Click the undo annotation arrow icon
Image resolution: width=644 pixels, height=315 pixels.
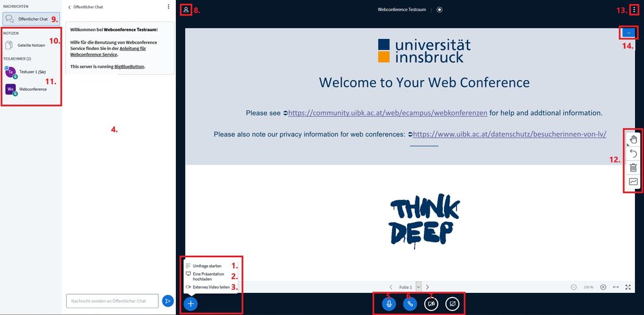point(634,153)
